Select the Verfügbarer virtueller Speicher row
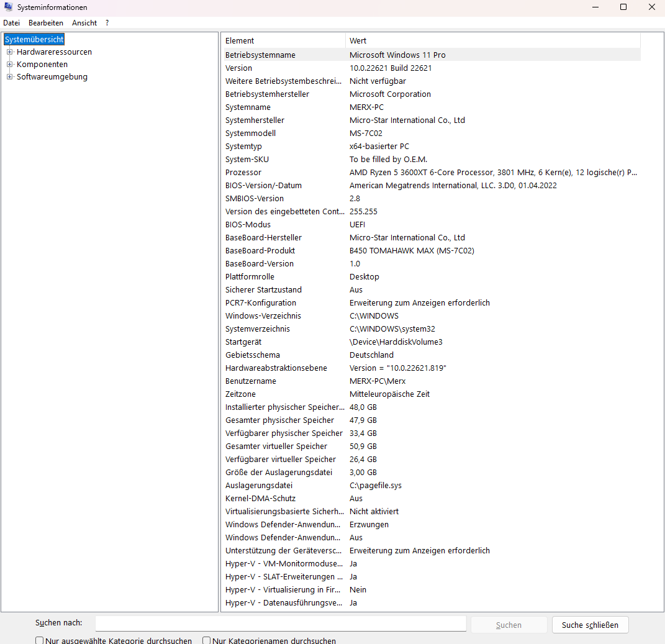Viewport: 665px width, 644px height. click(432, 460)
